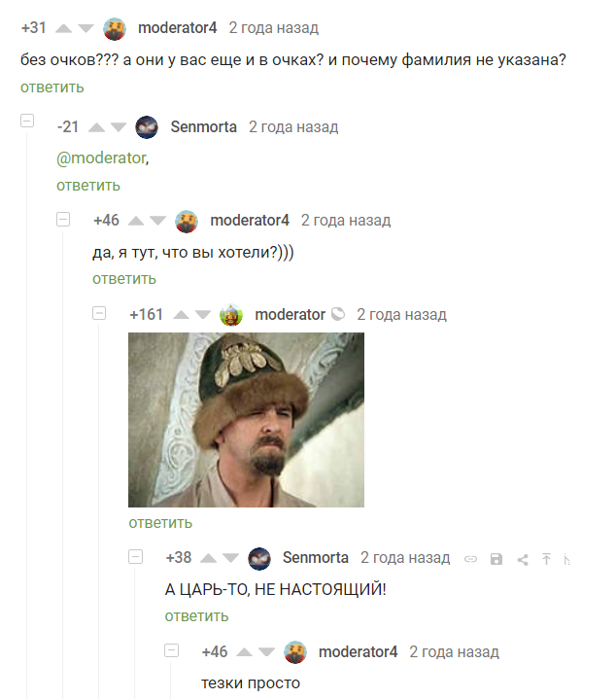The image size is (616, 699).
Task: Collapse Senmorta's +38 comment branch
Action: coord(135,556)
